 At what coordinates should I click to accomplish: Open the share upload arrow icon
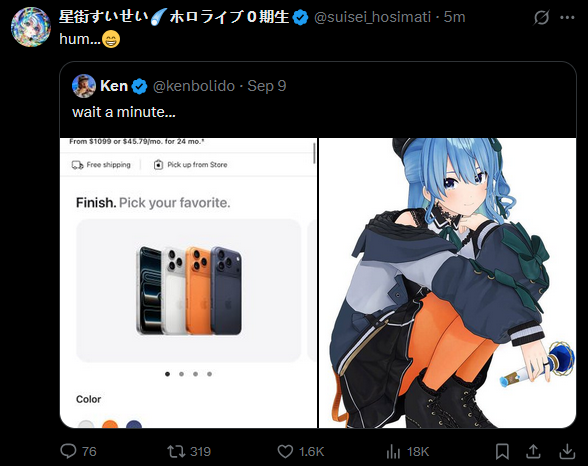533,451
